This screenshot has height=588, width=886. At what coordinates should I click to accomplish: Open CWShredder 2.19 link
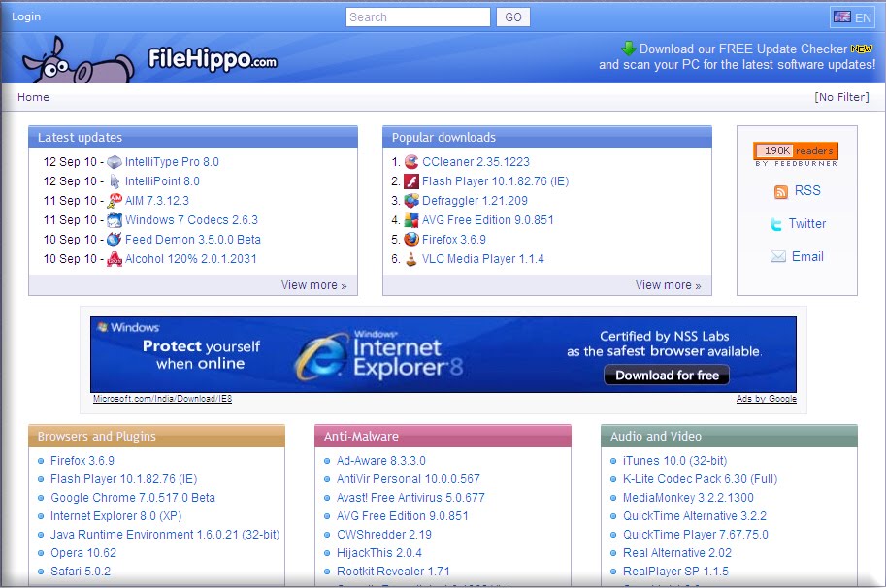[x=384, y=535]
